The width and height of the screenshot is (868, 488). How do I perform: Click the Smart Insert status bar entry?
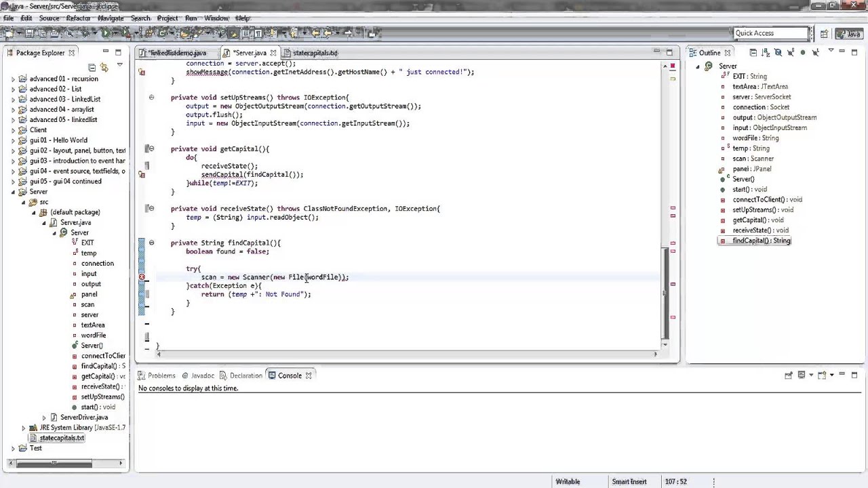(629, 482)
